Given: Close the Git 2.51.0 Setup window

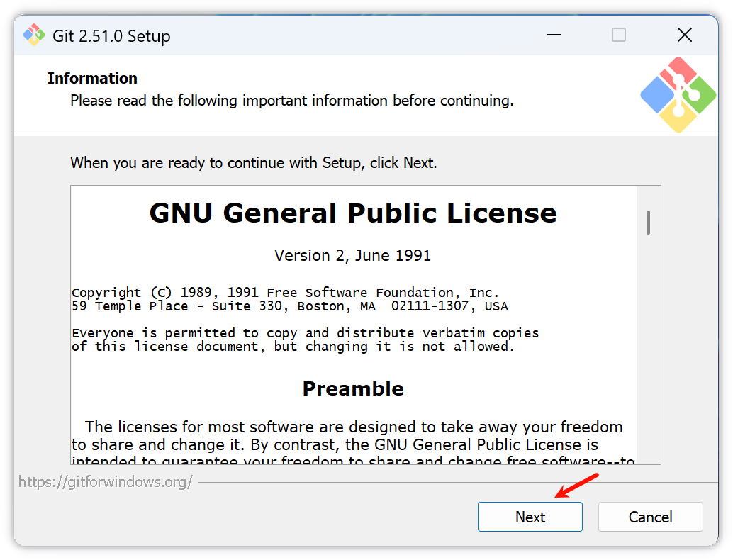Looking at the screenshot, I should [x=684, y=35].
